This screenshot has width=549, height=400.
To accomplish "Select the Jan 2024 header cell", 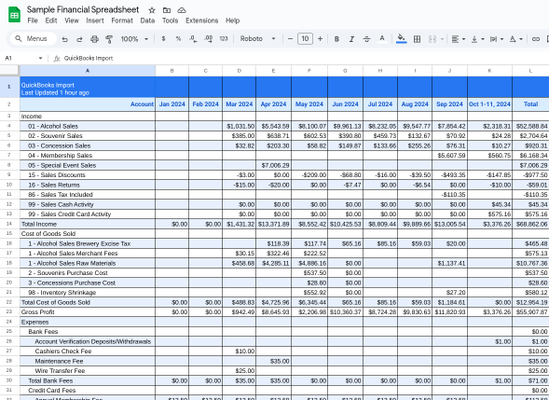I will click(x=172, y=104).
